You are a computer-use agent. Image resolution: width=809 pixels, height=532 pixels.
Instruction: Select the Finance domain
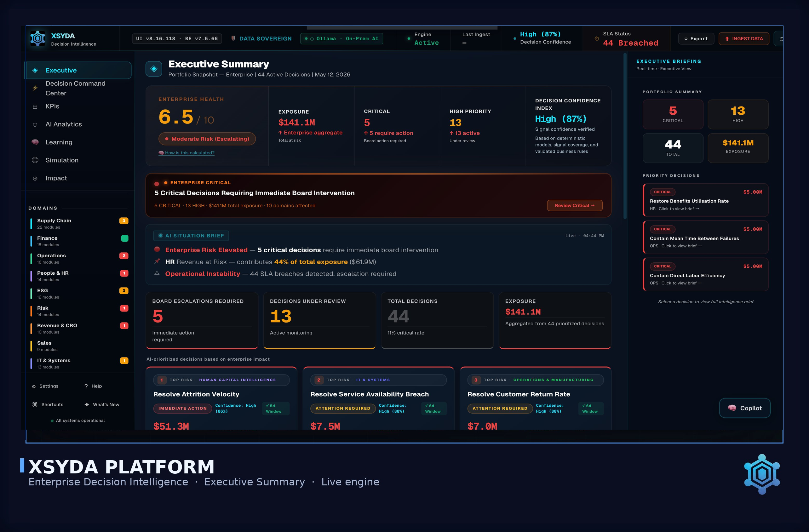[79, 241]
